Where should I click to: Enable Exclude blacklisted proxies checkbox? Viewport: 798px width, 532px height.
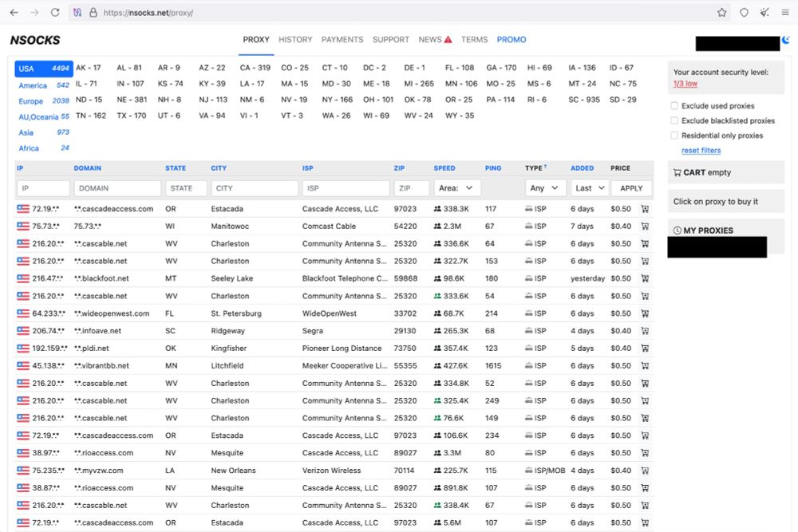click(x=674, y=120)
